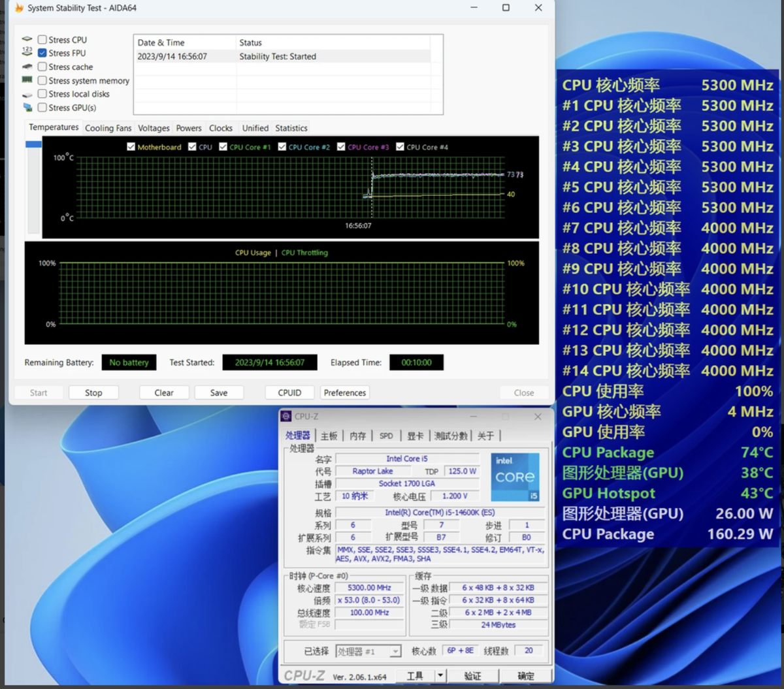This screenshot has width=784, height=689.
Task: Hide the Motherboard temperature line
Action: click(x=131, y=147)
